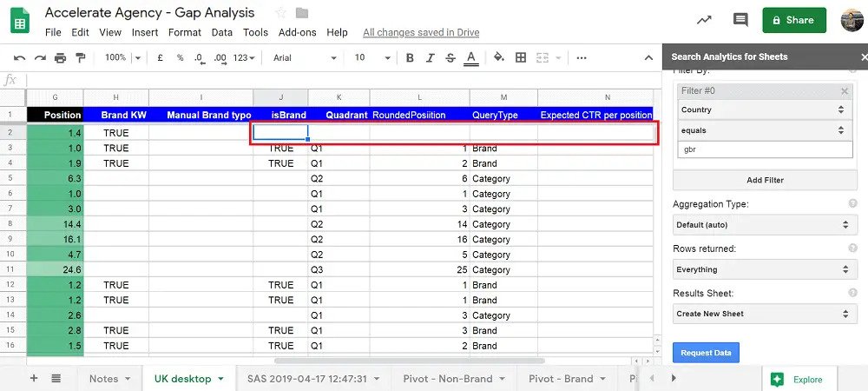Apply strikethrough formatting
Image resolution: width=868 pixels, height=391 pixels.
click(450, 57)
